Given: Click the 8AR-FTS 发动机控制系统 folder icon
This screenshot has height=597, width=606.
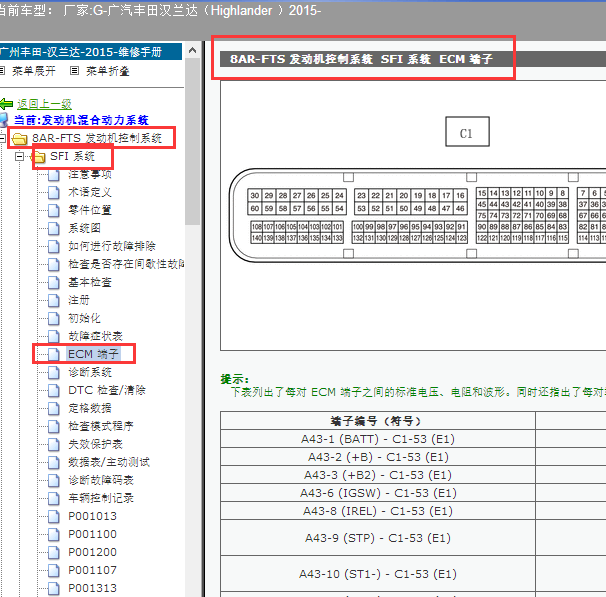Looking at the screenshot, I should [19, 138].
